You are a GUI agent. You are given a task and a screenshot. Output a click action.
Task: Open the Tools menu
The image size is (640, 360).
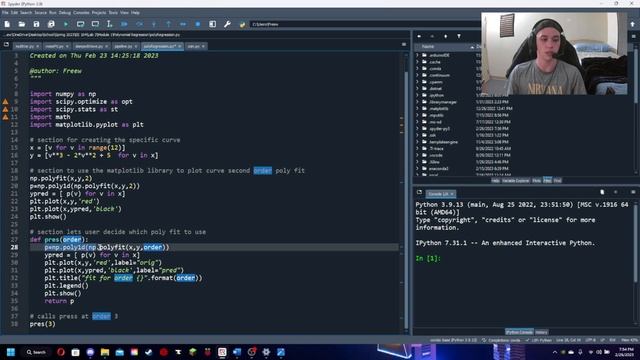[x=113, y=13]
